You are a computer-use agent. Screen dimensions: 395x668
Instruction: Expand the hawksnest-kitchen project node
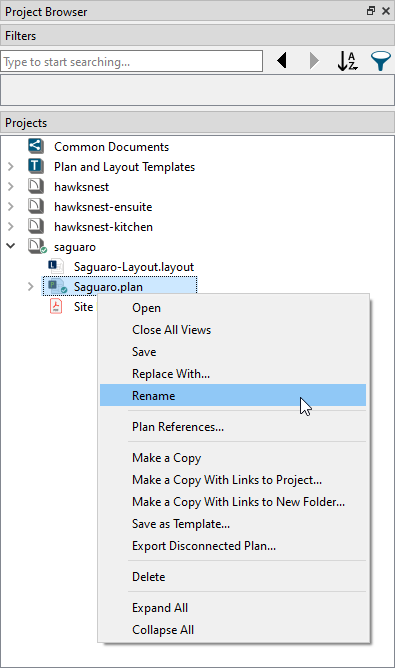(11, 227)
